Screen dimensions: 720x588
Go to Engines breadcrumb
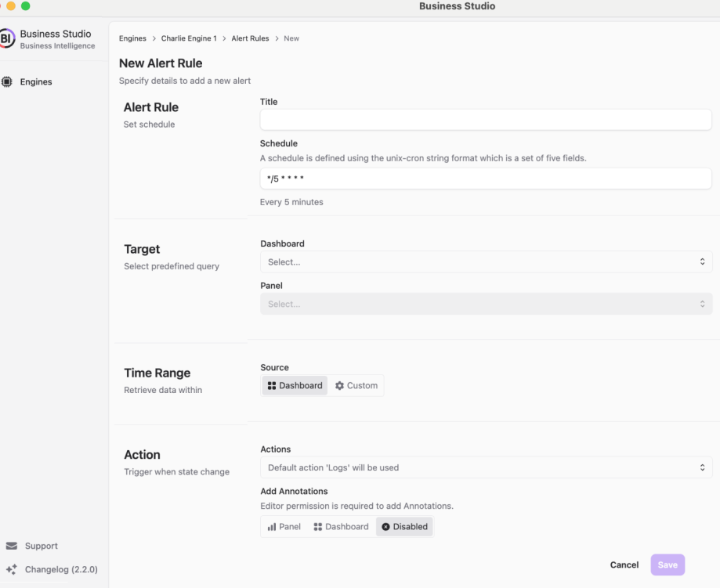[132, 38]
